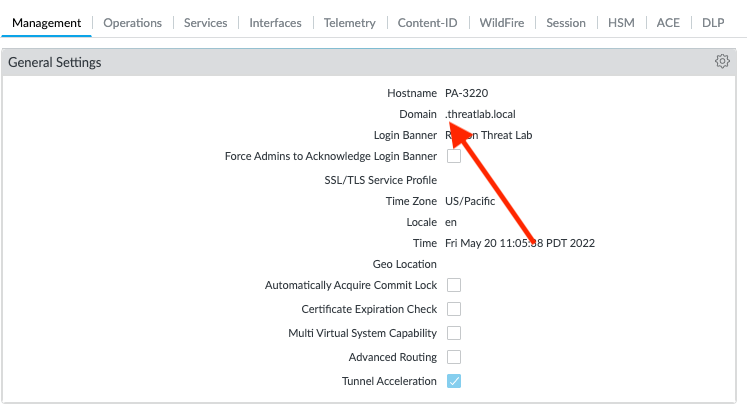Enable Advanced Routing checkbox

pos(454,357)
